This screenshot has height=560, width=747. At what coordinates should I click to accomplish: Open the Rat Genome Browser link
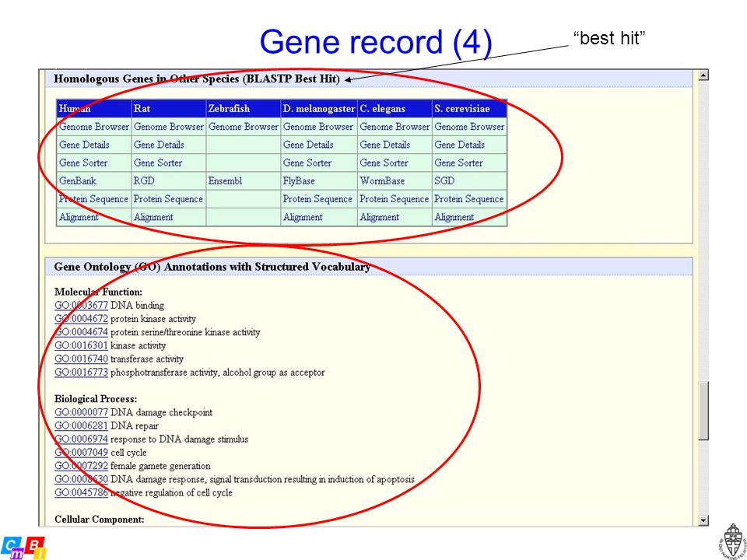169,127
